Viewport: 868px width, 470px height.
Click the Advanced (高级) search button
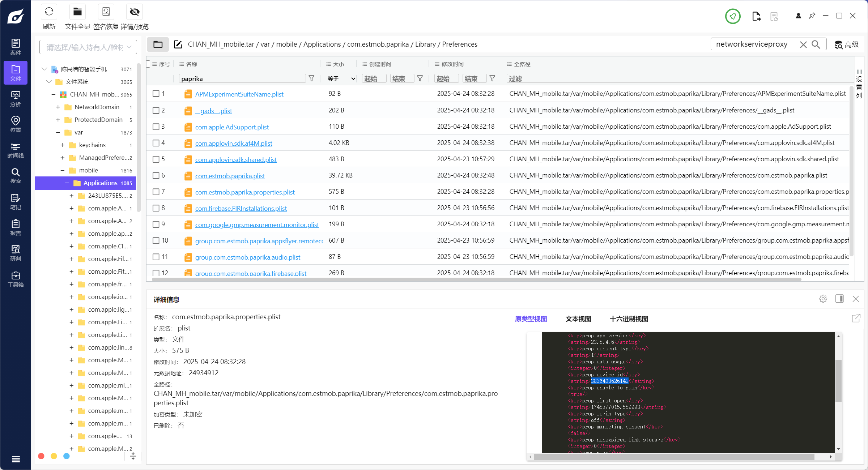847,44
